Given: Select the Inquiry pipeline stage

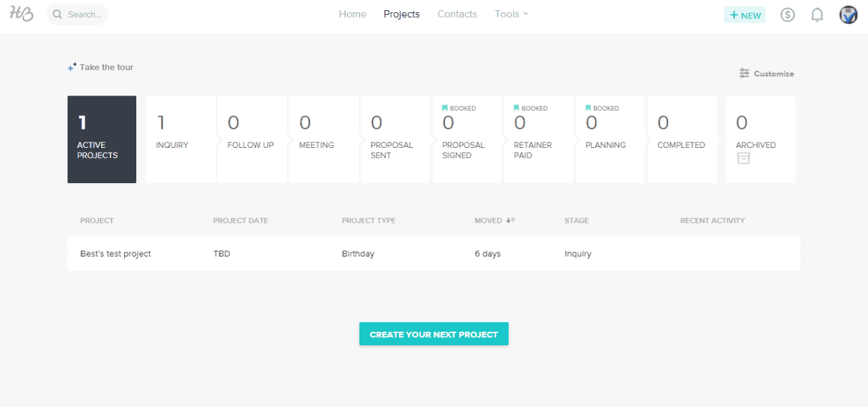Looking at the screenshot, I should point(180,139).
